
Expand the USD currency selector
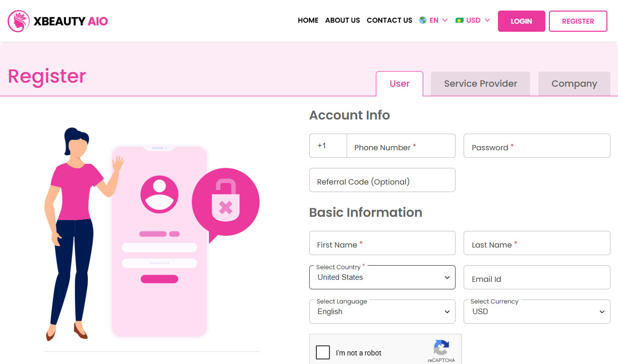pyautogui.click(x=473, y=20)
